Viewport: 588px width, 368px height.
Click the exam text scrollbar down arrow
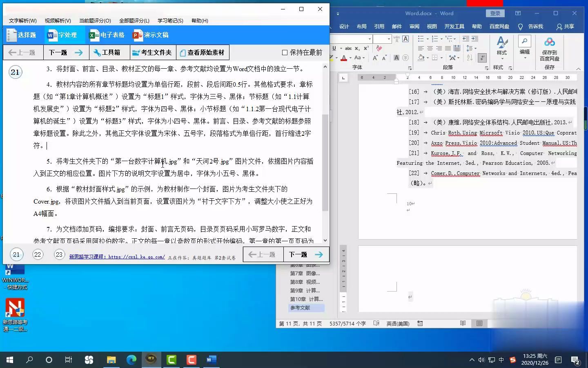(x=325, y=240)
